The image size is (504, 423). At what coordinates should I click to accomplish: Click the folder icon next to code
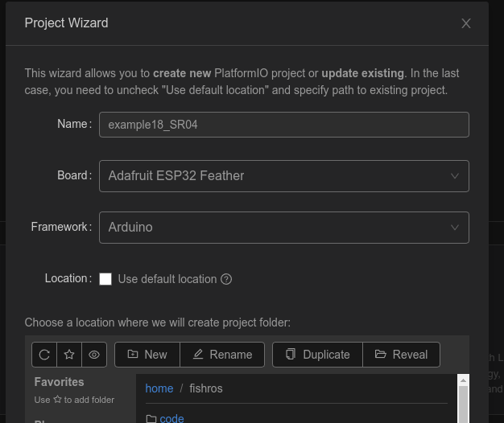coord(151,418)
